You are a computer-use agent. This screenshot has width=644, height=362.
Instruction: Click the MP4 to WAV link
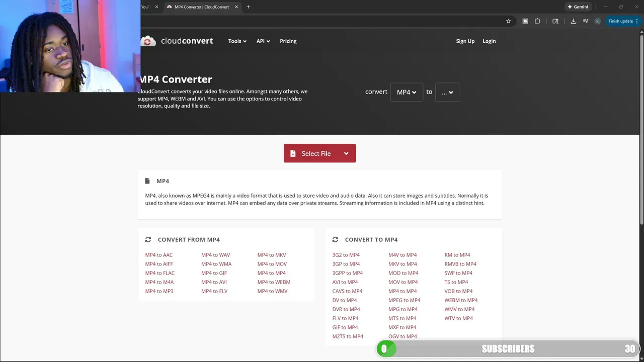coord(215,255)
